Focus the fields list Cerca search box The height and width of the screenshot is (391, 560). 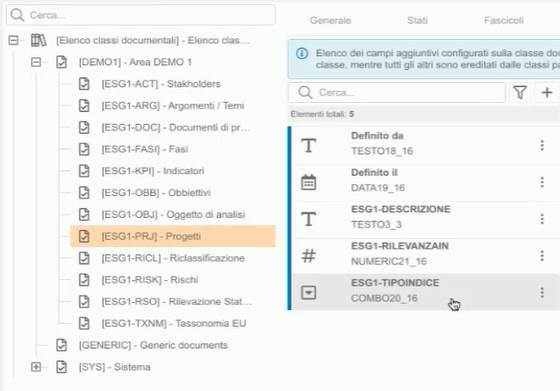[x=397, y=92]
